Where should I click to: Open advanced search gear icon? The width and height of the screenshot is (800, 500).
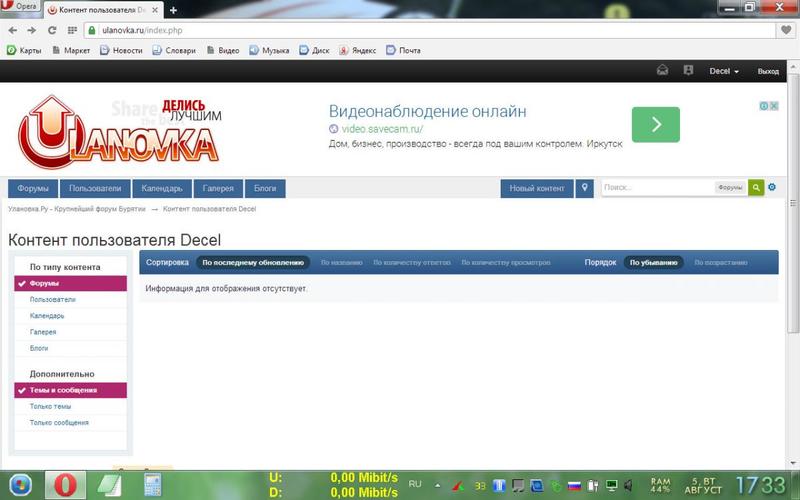pos(772,187)
